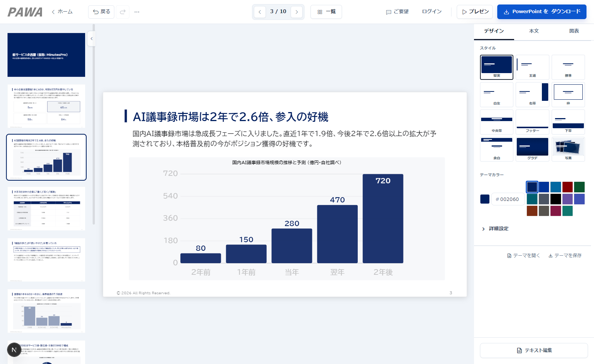Click the テキスト編集 button

534,351
